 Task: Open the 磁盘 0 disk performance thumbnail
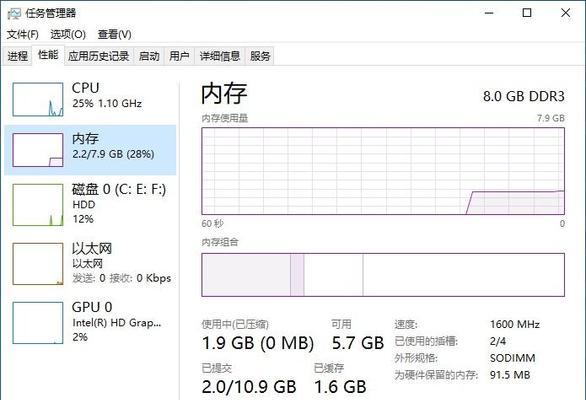click(38, 205)
